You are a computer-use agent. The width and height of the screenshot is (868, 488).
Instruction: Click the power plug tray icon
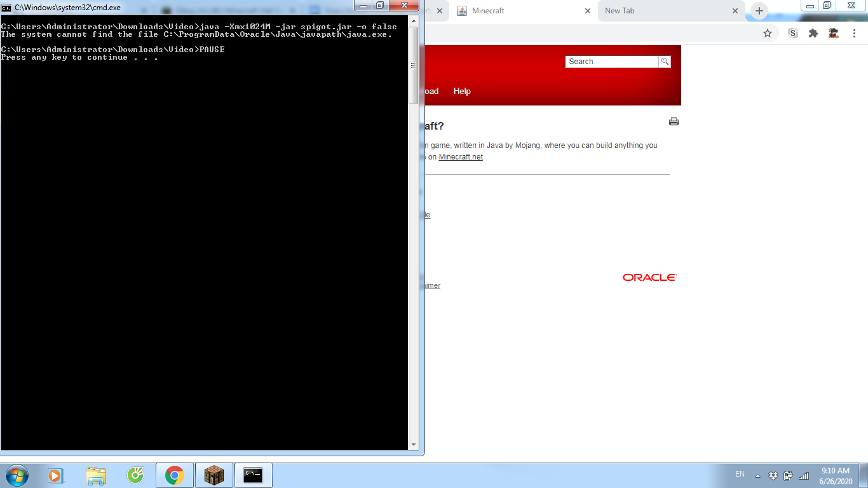coord(789,476)
